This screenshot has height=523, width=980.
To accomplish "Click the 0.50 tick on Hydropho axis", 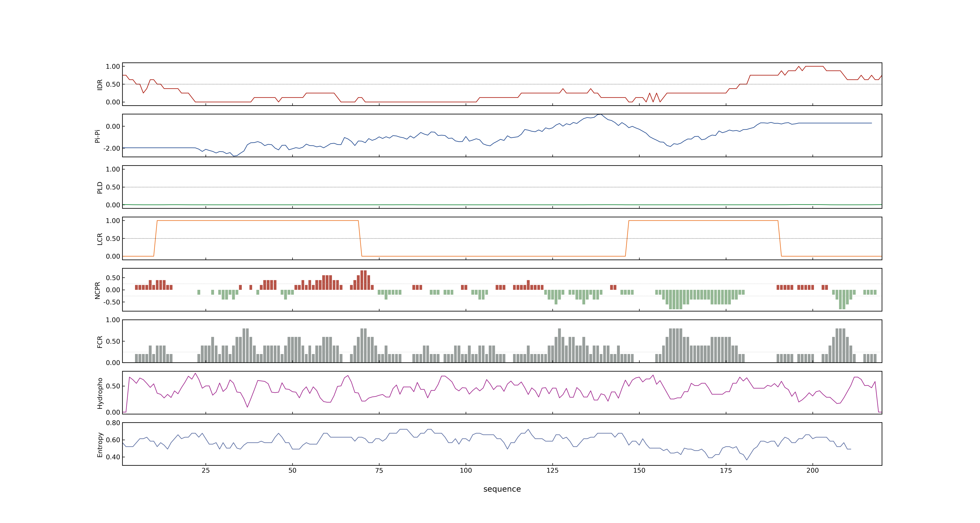I will [113, 386].
